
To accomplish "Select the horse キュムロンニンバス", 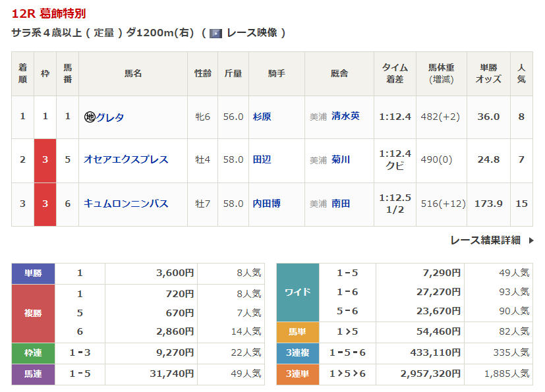I will [126, 204].
